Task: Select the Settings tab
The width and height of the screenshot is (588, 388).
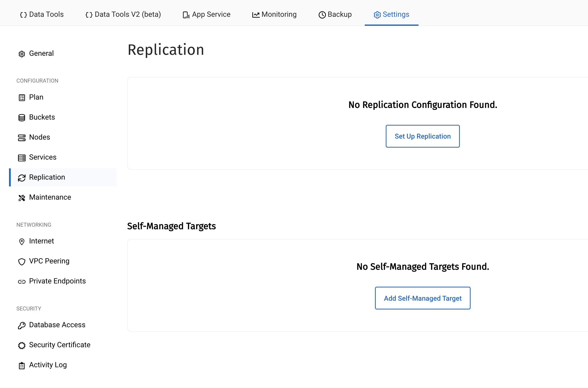Action: pyautogui.click(x=391, y=14)
